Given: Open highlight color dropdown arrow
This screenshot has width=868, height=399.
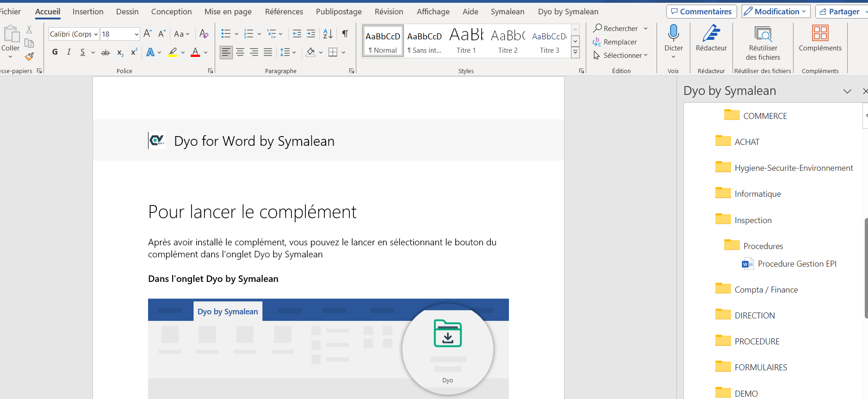Looking at the screenshot, I should tap(183, 52).
